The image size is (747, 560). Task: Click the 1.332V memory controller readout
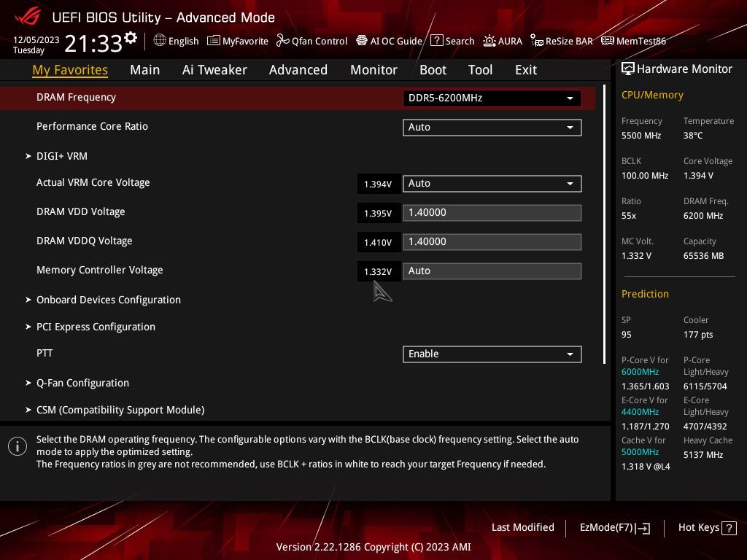[x=378, y=271]
